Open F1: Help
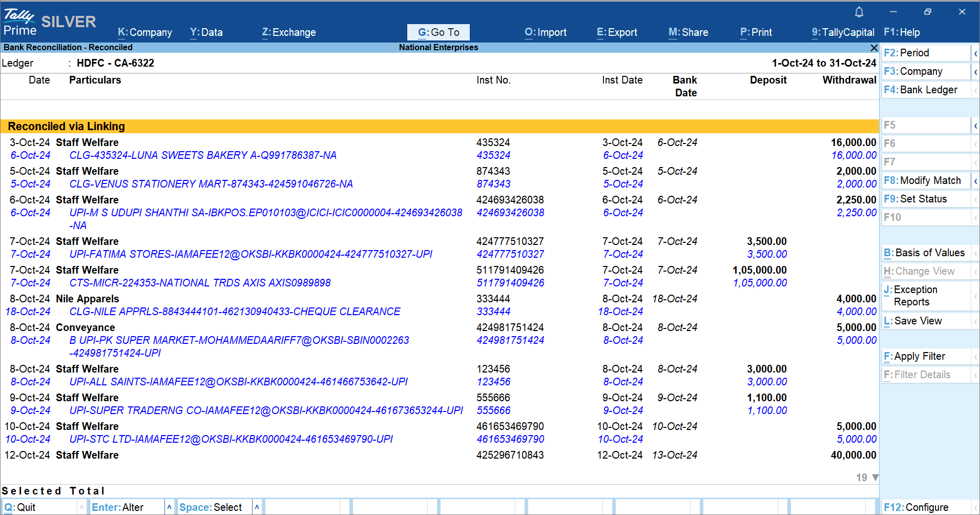980x515 pixels. coord(902,32)
